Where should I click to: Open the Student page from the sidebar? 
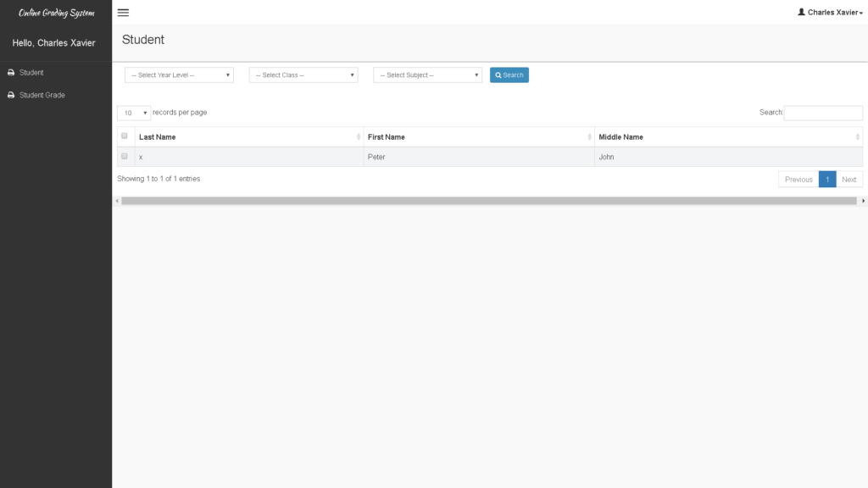click(x=30, y=72)
